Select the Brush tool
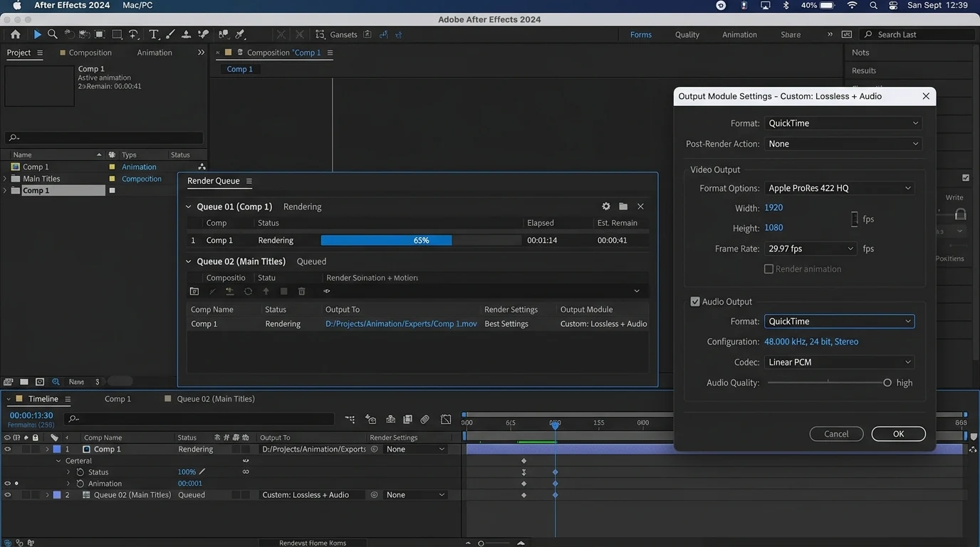This screenshot has height=547, width=980. click(170, 34)
